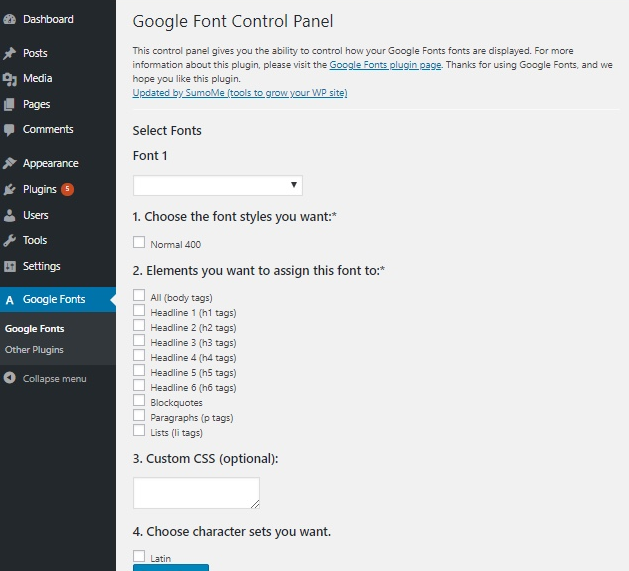629x571 pixels.
Task: Click the Collapse menu arrow icon
Action: pos(10,378)
